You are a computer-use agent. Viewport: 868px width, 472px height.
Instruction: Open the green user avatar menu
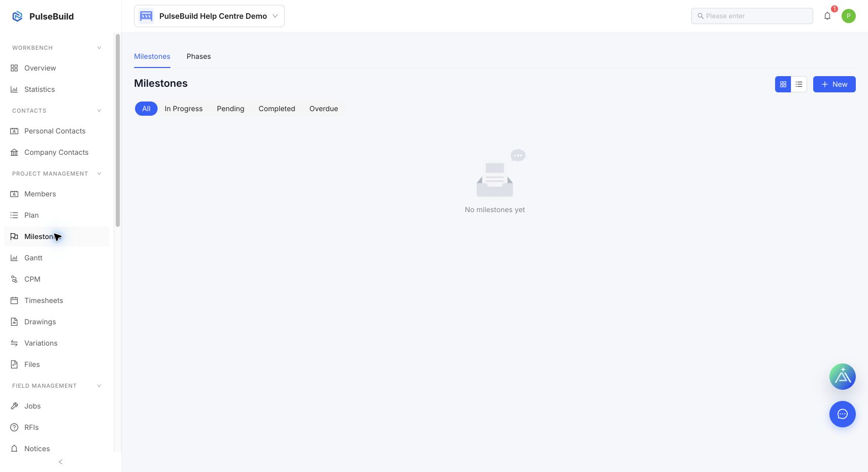coord(849,16)
